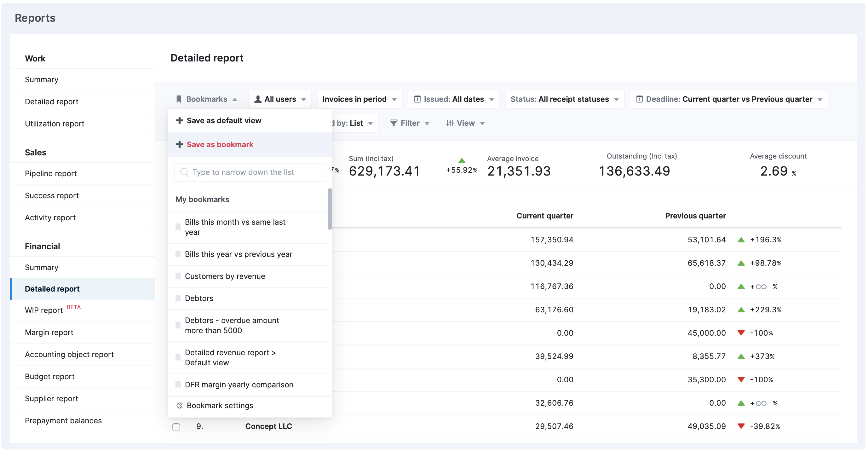Click the green up arrow beside +229.3%
This screenshot has width=868, height=452.
pos(741,310)
